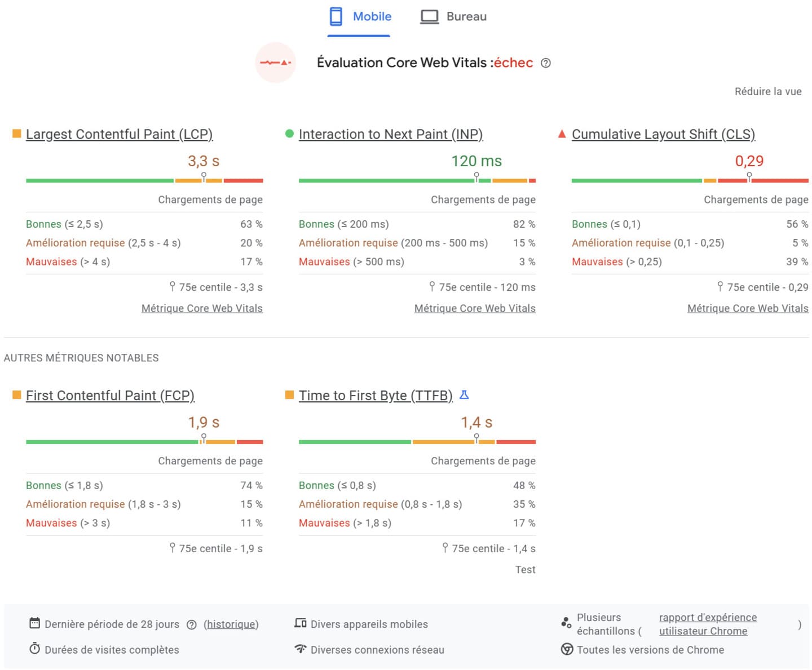812x670 pixels.
Task: Open rapport d'expérience utilisateur Chrome link
Action: 708,624
